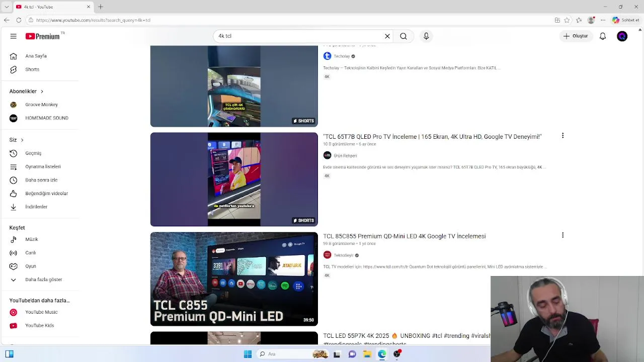Open the TCL çift 4K Shorts thumbnail
The image size is (644, 362).
coord(234,86)
